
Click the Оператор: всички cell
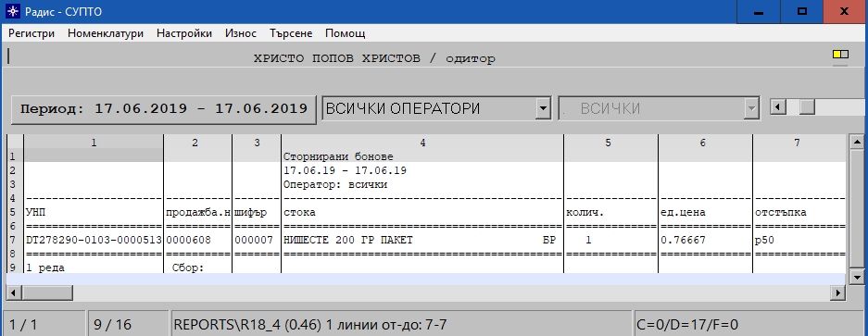point(422,184)
